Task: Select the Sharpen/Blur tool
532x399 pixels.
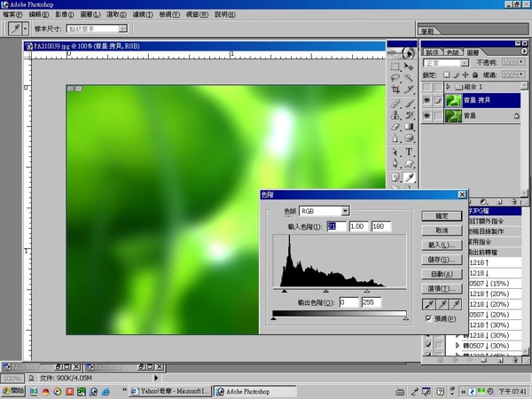Action: (395, 138)
